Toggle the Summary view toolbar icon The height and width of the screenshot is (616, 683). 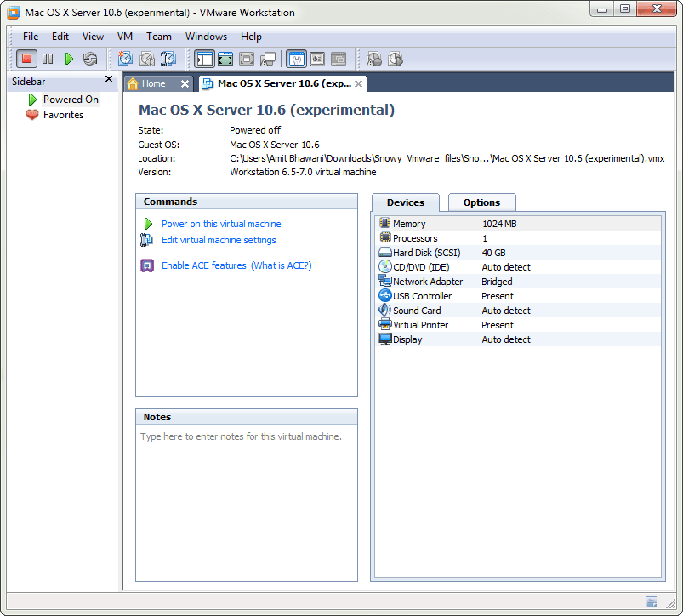296,59
